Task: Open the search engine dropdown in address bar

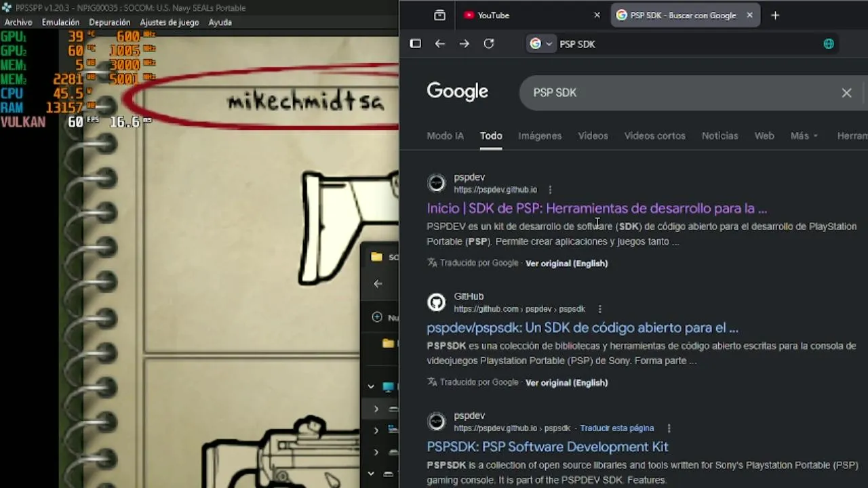Action: click(540, 43)
